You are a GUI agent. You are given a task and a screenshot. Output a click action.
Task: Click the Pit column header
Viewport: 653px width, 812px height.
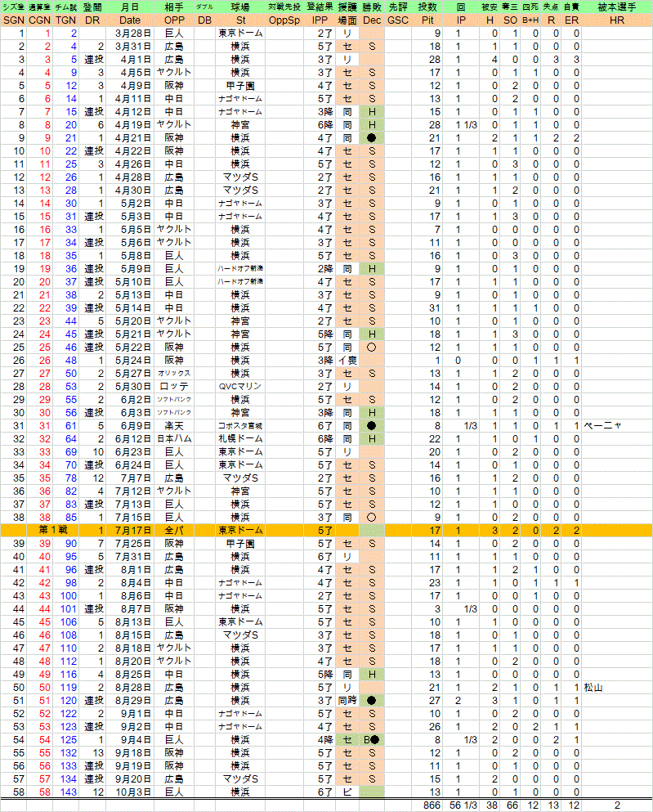point(427,20)
